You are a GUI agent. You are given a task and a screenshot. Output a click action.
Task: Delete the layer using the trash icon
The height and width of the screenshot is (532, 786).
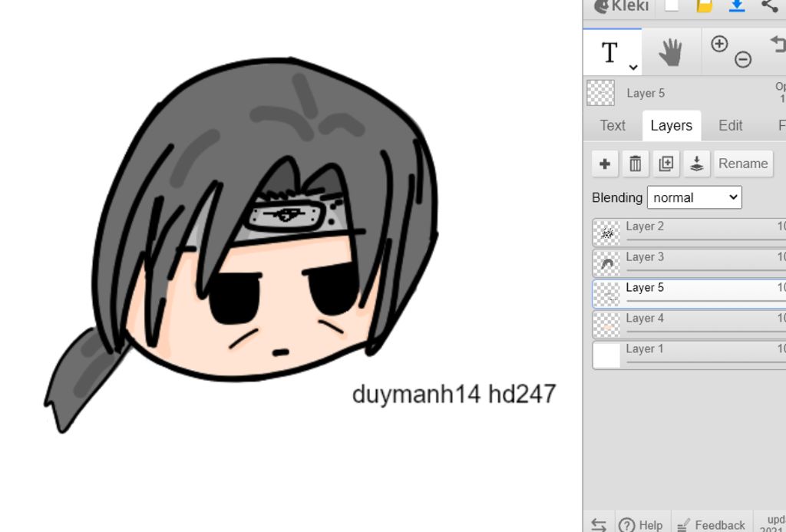635,164
